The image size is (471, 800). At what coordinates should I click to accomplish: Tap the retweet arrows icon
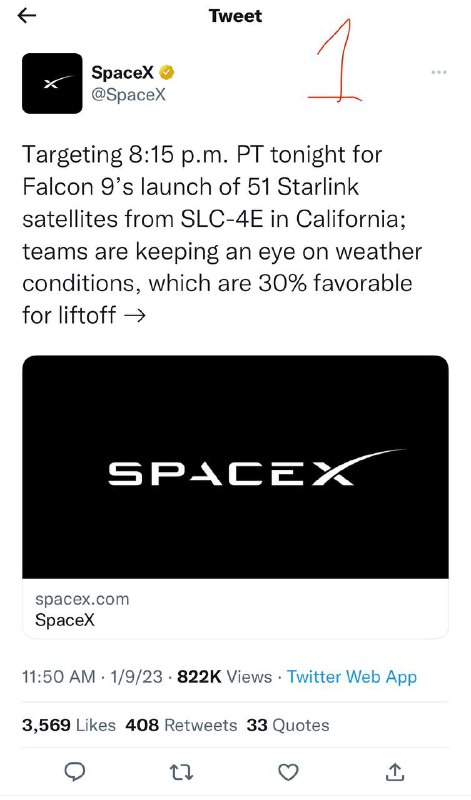pos(181,772)
